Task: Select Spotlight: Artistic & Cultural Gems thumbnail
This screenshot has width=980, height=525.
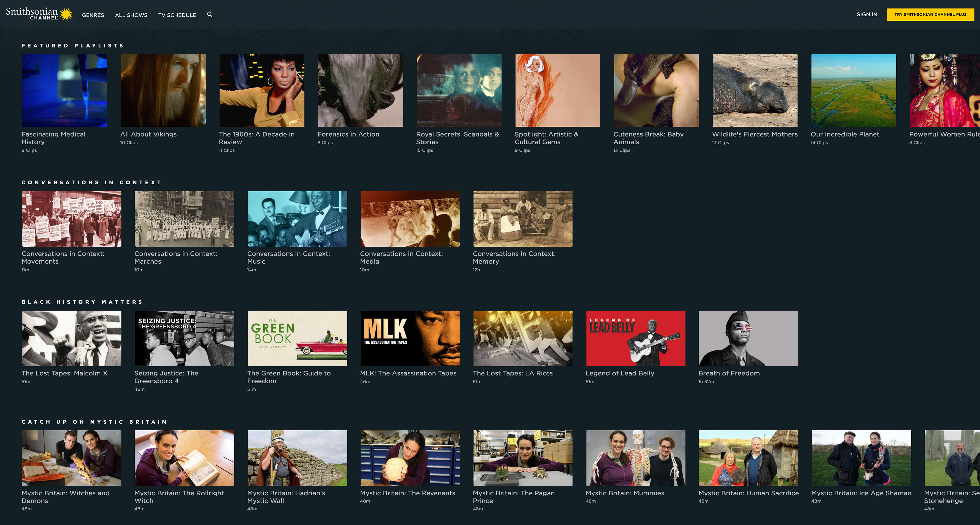Action: (558, 91)
